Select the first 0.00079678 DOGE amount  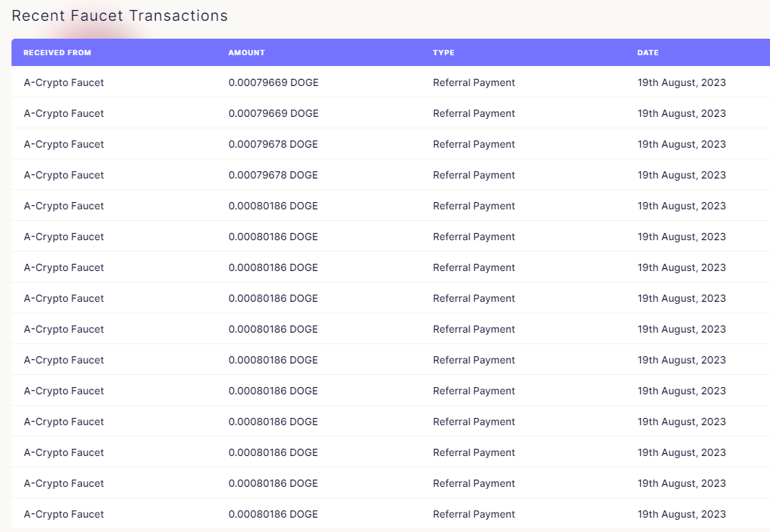point(273,144)
